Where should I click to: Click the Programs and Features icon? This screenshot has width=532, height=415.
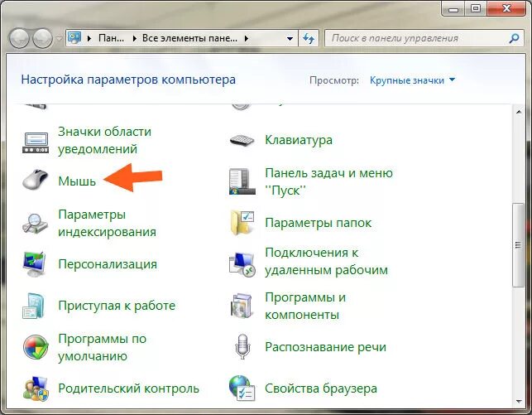pyautogui.click(x=242, y=306)
